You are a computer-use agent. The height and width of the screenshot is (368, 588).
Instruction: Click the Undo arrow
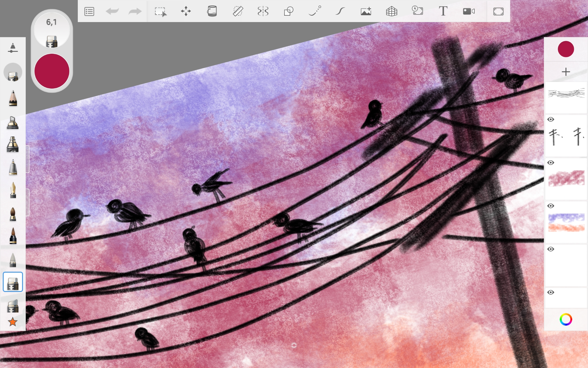point(112,12)
